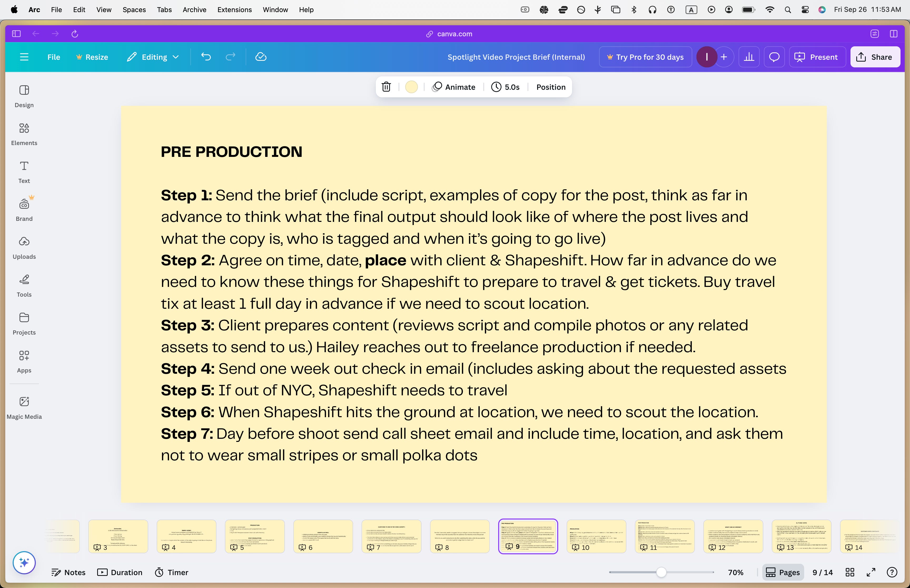Image resolution: width=910 pixels, height=588 pixels.
Task: Click the Canva AI assistant sparkle button
Action: 24,562
